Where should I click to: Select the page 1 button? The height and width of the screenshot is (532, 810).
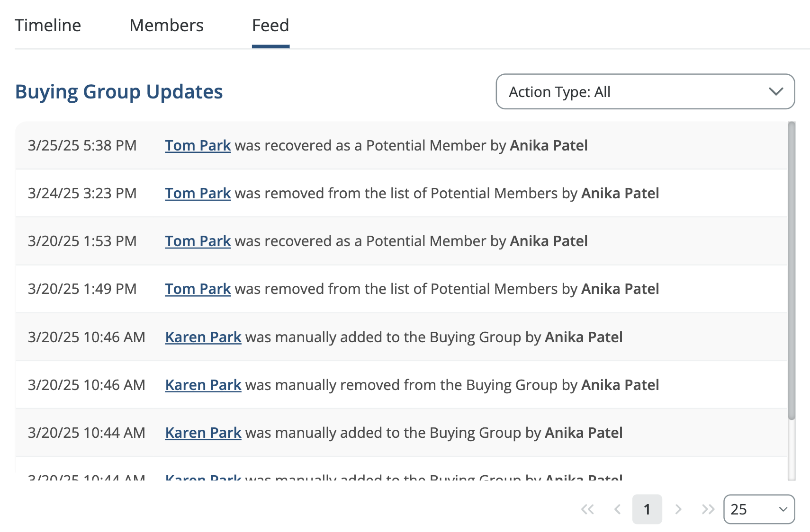pyautogui.click(x=648, y=509)
